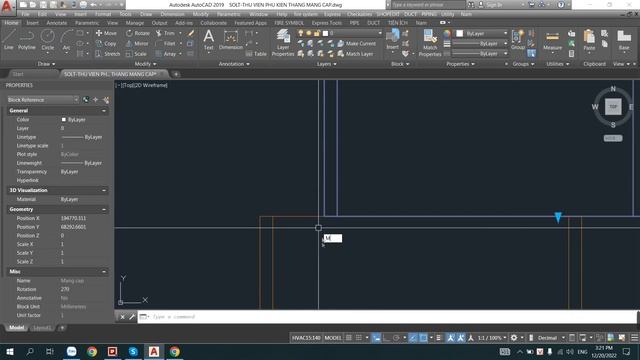This screenshot has width=640, height=360.
Task: Activate the Mirror command
Action: tap(137, 43)
